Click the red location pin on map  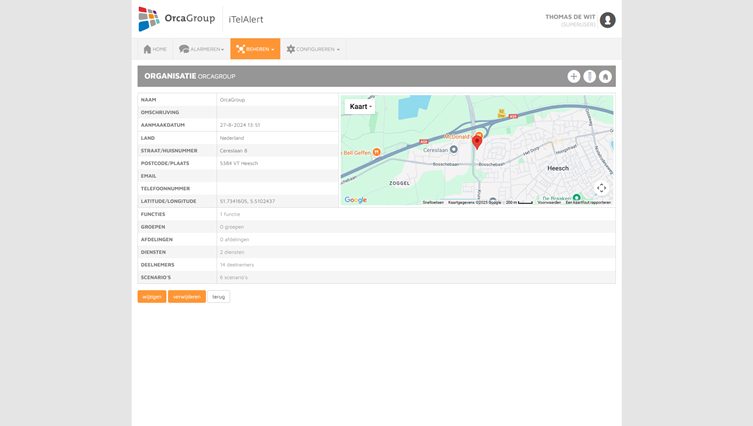coord(477,142)
